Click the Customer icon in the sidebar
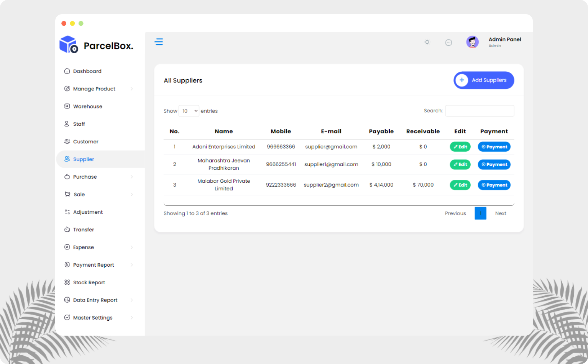Image resolution: width=588 pixels, height=364 pixels. (x=67, y=141)
